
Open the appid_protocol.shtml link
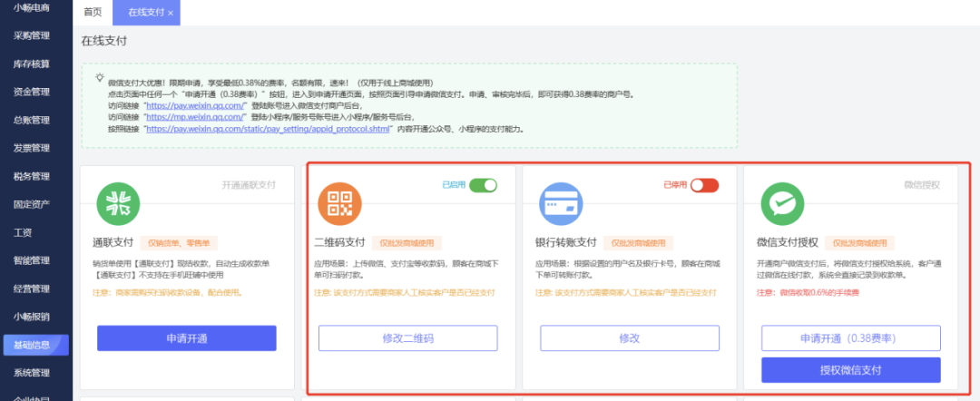click(268, 129)
